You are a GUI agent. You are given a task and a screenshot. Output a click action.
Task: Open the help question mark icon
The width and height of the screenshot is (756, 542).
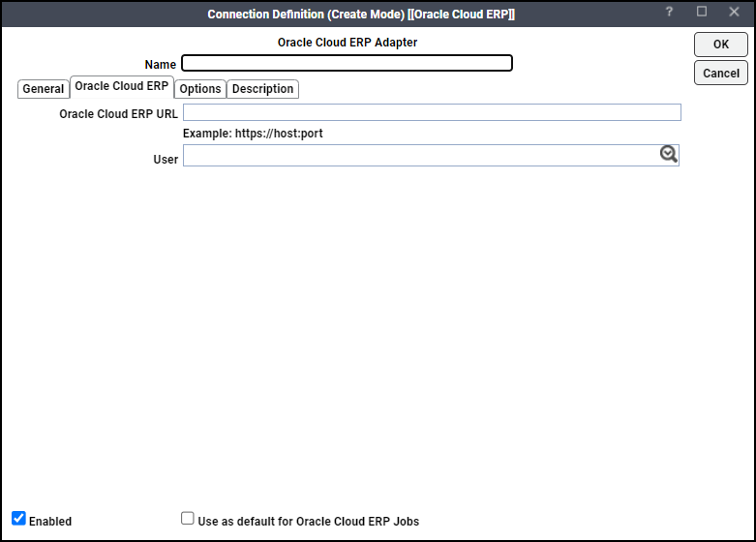click(669, 12)
